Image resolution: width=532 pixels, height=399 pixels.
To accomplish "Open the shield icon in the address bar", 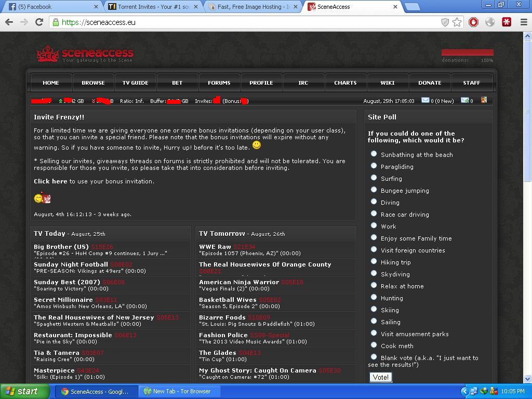I will click(445, 22).
